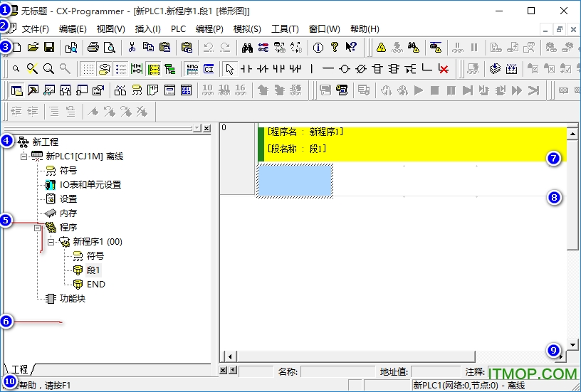Select 新工程 root in project tree

pyautogui.click(x=45, y=142)
